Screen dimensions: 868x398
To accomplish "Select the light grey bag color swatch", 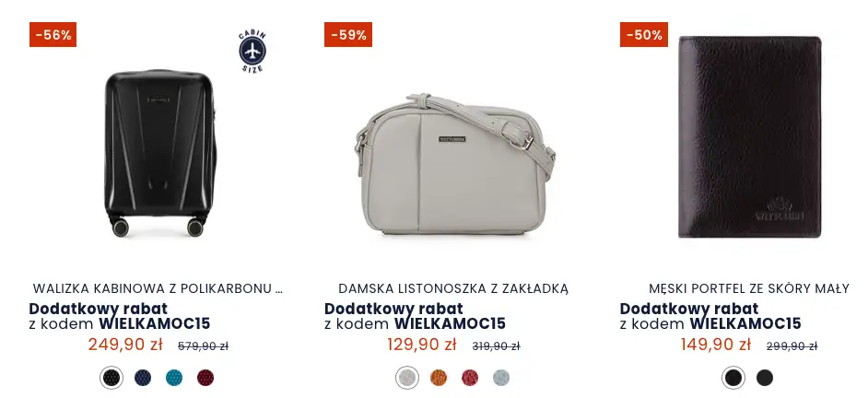I will tap(407, 378).
